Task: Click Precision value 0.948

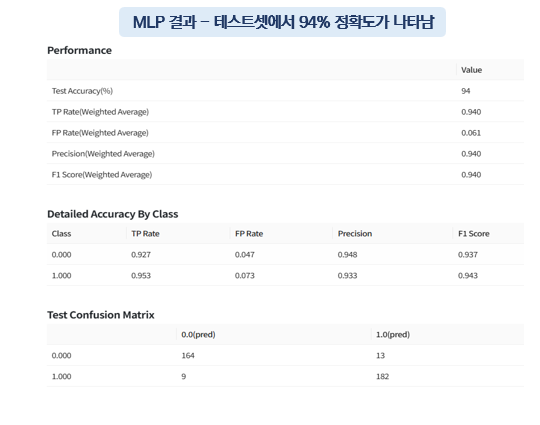Action: point(347,255)
